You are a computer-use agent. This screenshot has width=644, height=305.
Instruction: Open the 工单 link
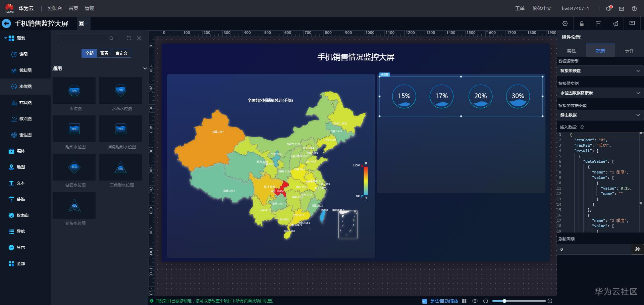(520, 8)
